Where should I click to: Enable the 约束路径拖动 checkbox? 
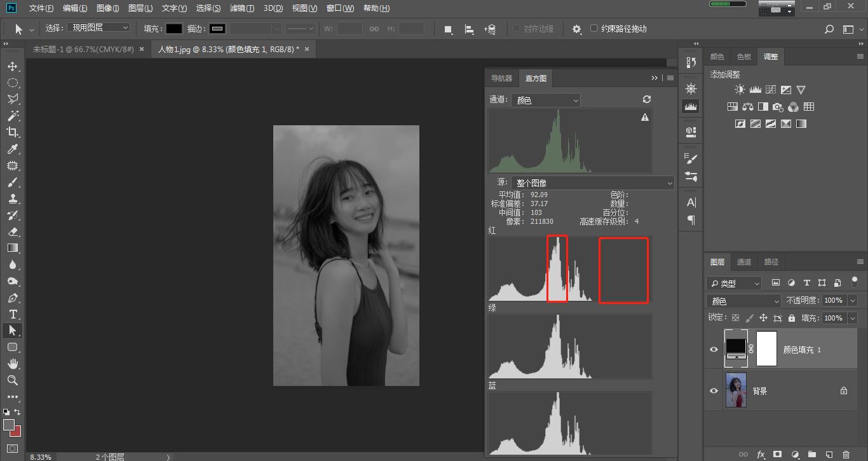click(594, 29)
